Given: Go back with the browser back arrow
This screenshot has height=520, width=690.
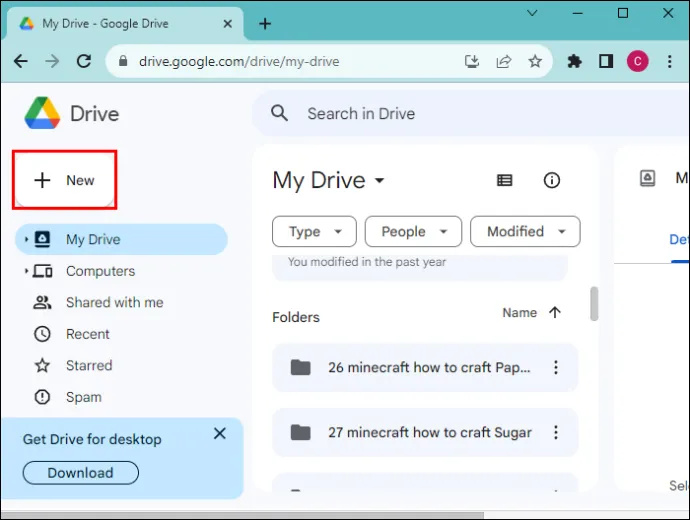Looking at the screenshot, I should (21, 61).
